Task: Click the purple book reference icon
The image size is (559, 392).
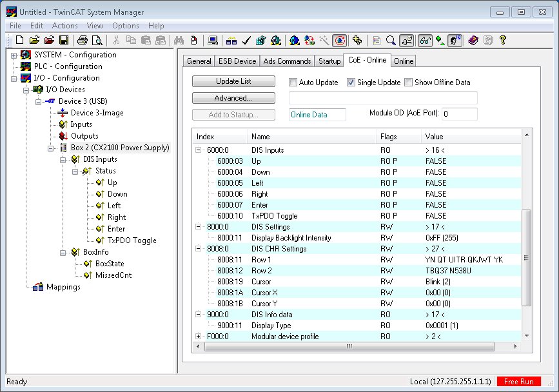Action: click(x=473, y=40)
